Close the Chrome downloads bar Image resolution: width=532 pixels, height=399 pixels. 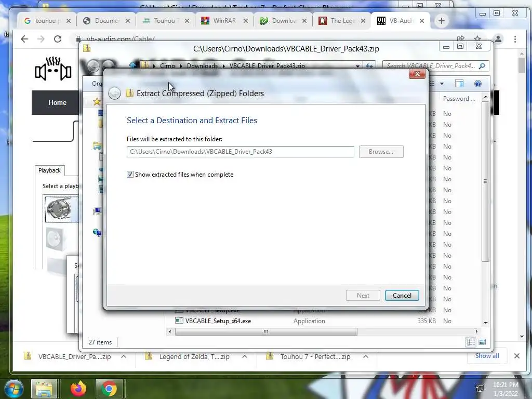[517, 356]
